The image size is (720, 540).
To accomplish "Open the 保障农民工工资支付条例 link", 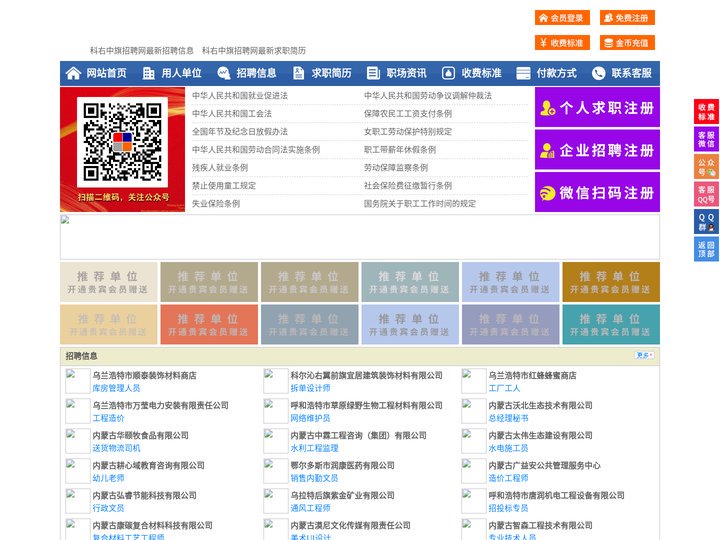I will click(x=408, y=113).
